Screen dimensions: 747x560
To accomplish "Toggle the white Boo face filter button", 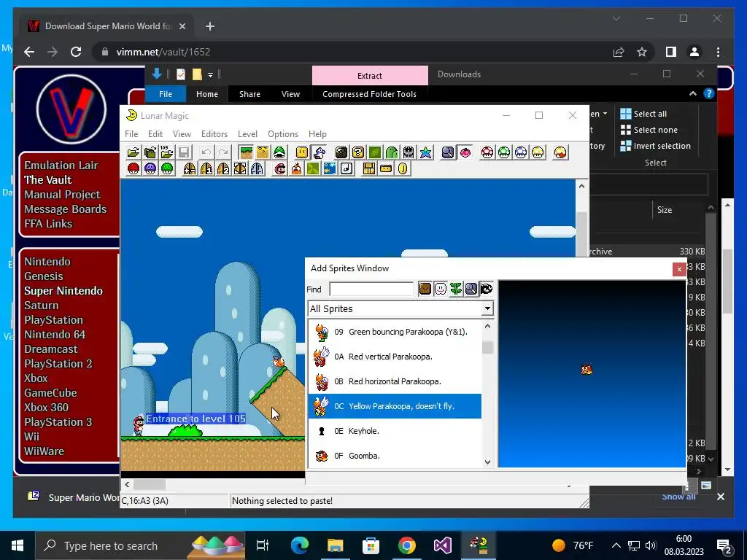I will 441,289.
